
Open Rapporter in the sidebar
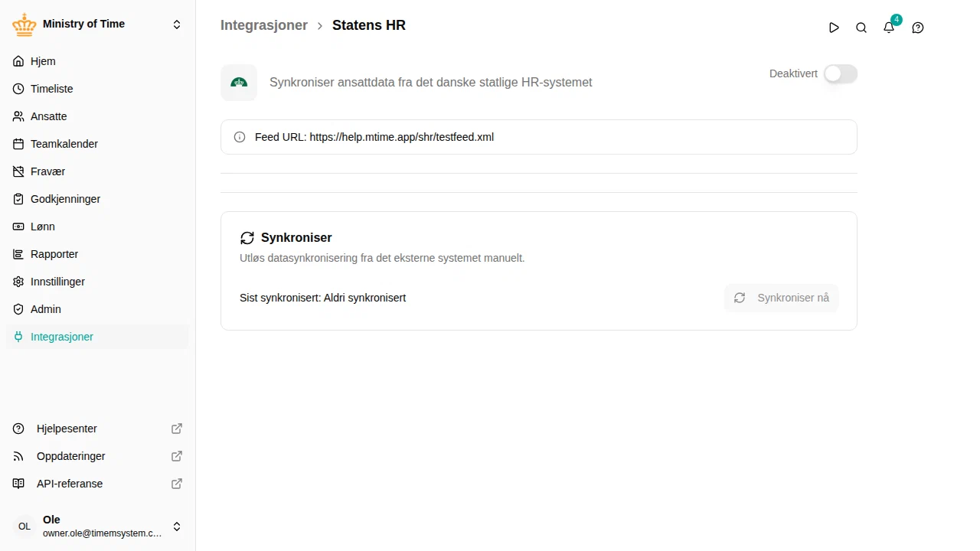tap(97, 254)
